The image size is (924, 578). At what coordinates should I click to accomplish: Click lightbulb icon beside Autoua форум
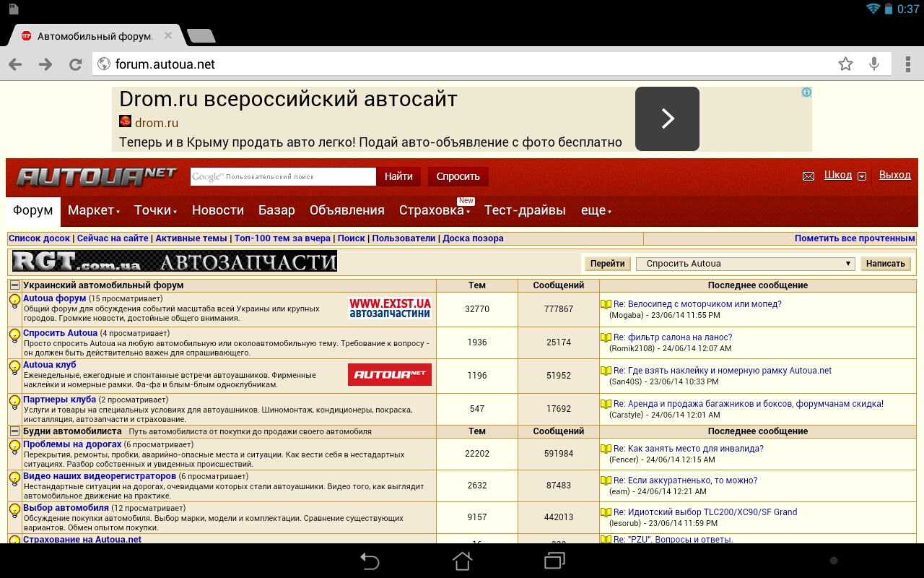[x=14, y=301]
